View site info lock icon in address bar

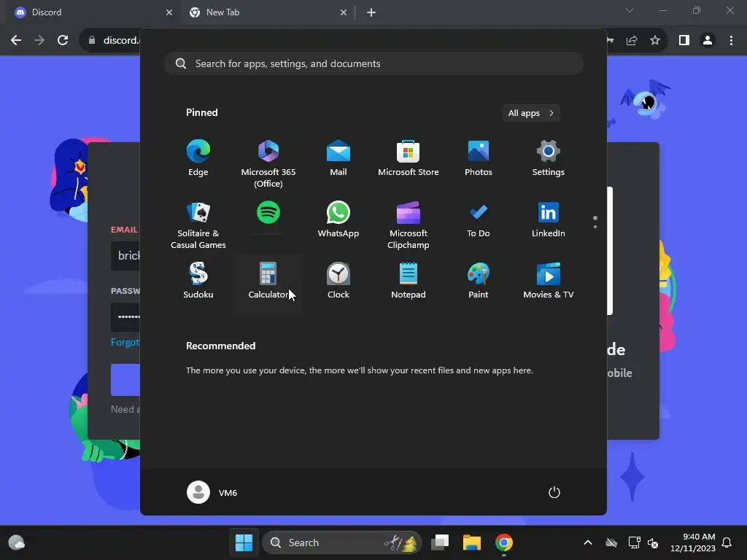tap(92, 41)
